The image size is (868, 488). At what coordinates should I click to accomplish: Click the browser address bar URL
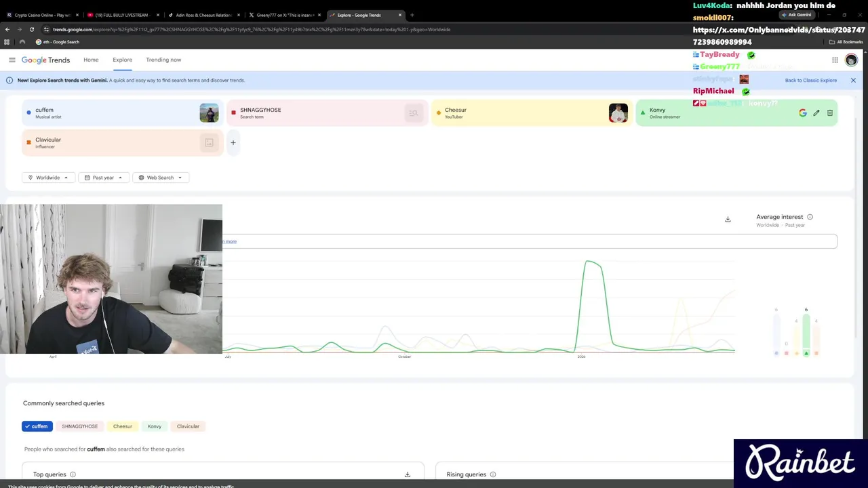[252, 29]
